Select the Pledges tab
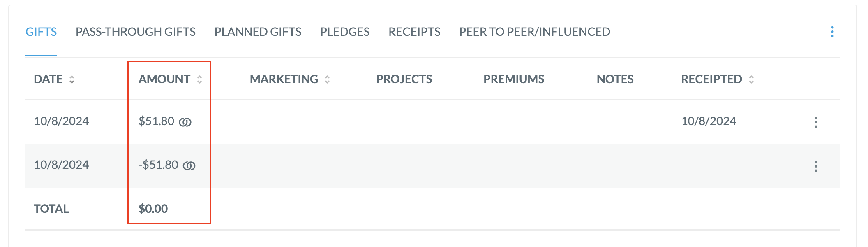868x247 pixels. coord(345,32)
